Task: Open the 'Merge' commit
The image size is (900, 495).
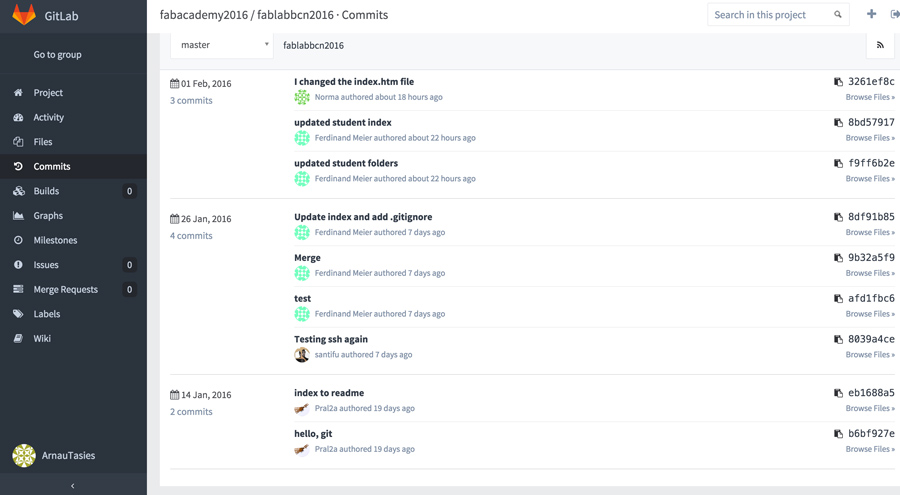Action: tap(307, 258)
